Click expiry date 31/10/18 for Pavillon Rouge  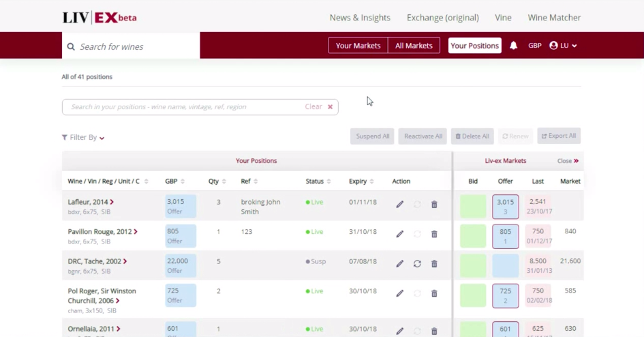click(363, 232)
